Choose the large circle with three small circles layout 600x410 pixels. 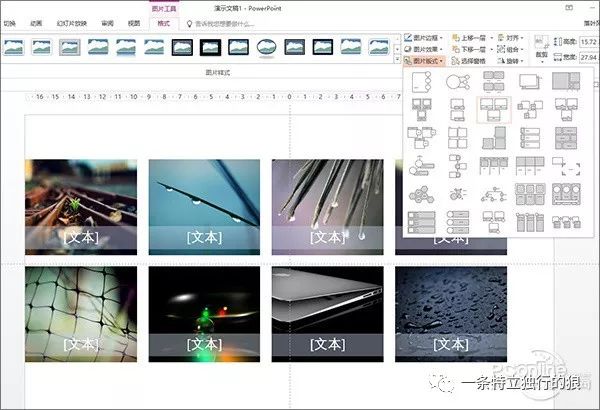point(458,82)
